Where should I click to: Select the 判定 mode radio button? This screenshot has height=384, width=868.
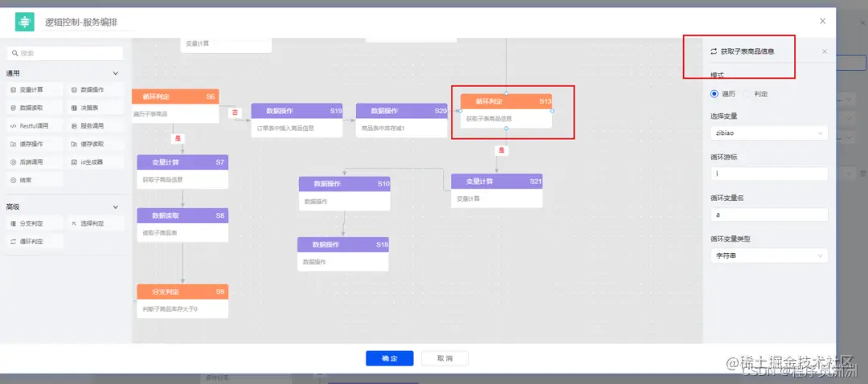click(747, 94)
